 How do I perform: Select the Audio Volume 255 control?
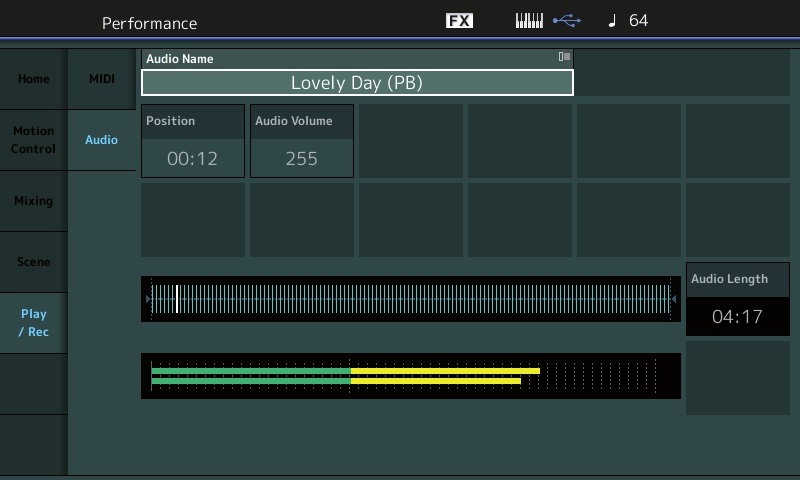click(x=301, y=158)
